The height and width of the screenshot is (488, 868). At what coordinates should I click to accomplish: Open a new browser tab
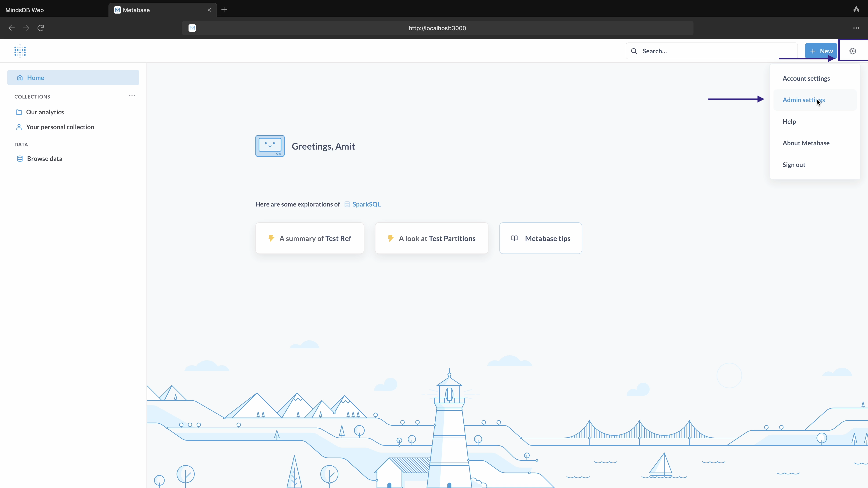224,10
